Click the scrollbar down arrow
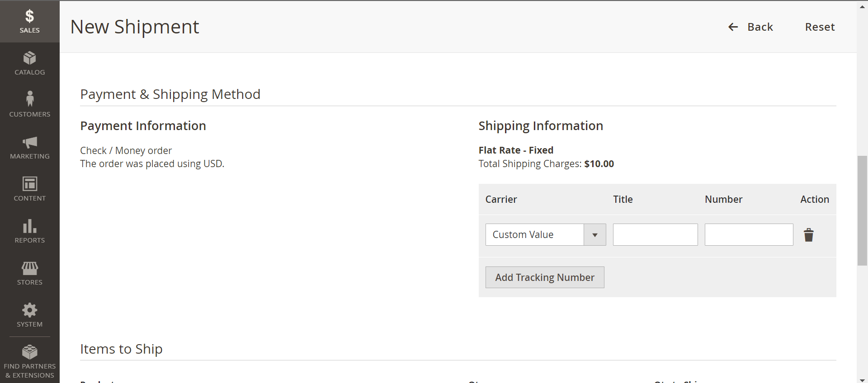The width and height of the screenshot is (868, 383). 862,379
